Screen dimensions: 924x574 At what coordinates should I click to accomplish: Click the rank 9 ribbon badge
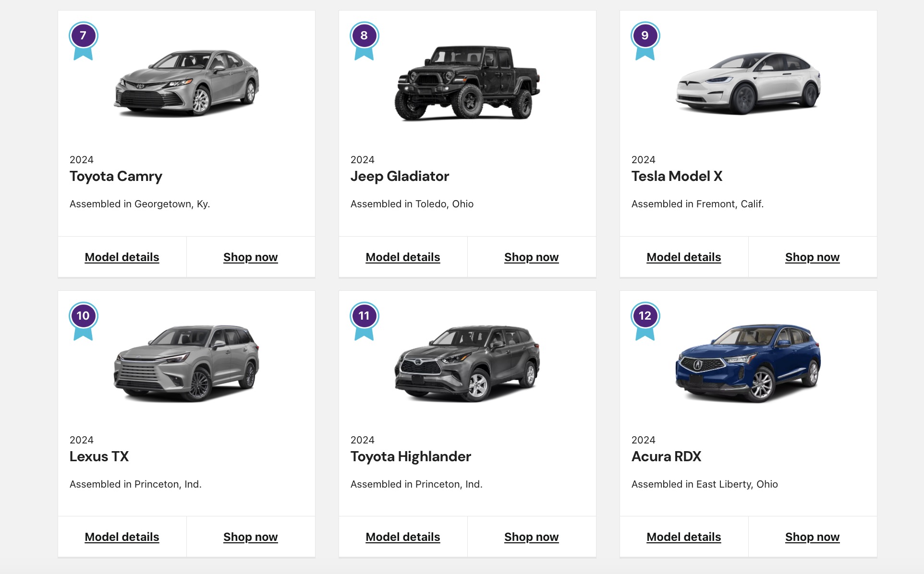click(x=645, y=37)
